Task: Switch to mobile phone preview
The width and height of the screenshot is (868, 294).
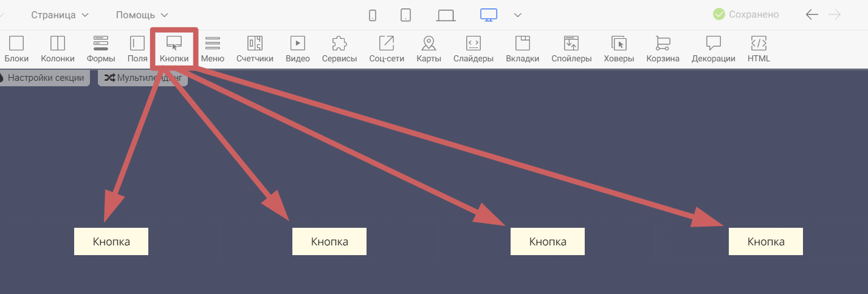Action: point(373,15)
